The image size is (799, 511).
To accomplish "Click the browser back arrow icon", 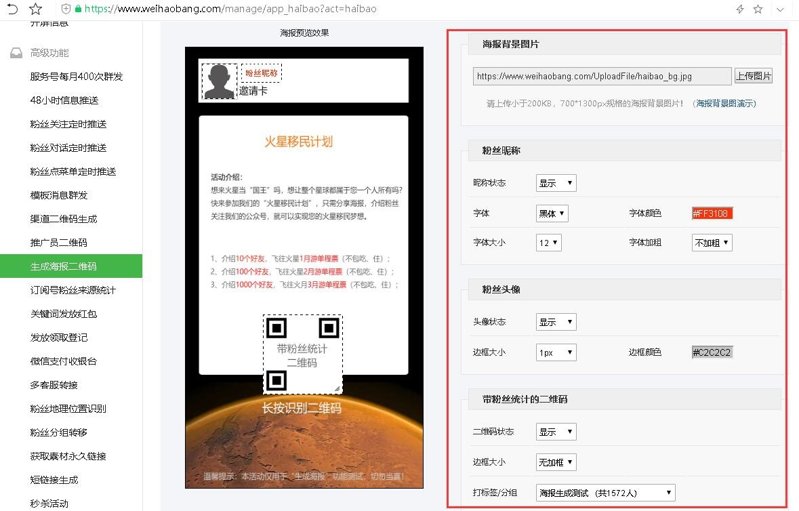I will tap(12, 9).
